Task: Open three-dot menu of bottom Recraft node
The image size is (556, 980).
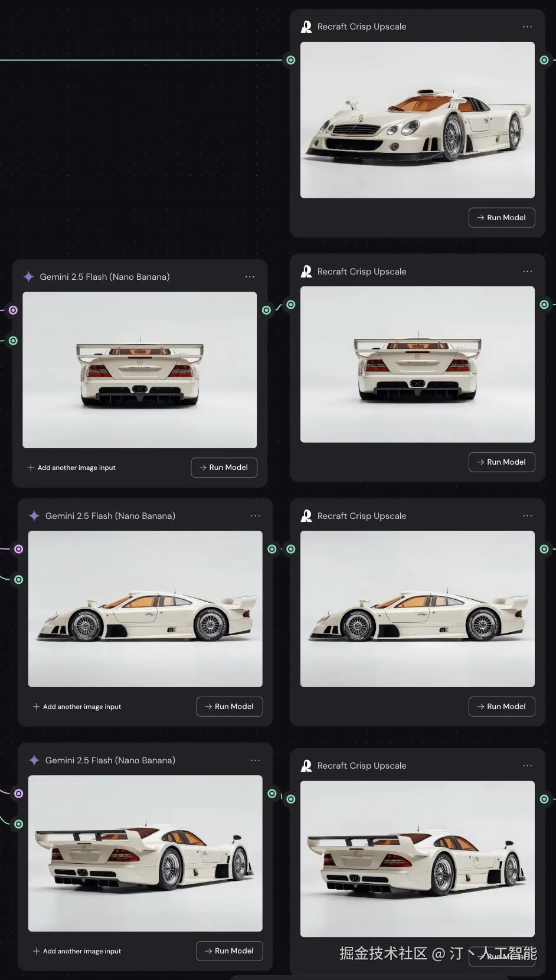Action: pos(527,766)
